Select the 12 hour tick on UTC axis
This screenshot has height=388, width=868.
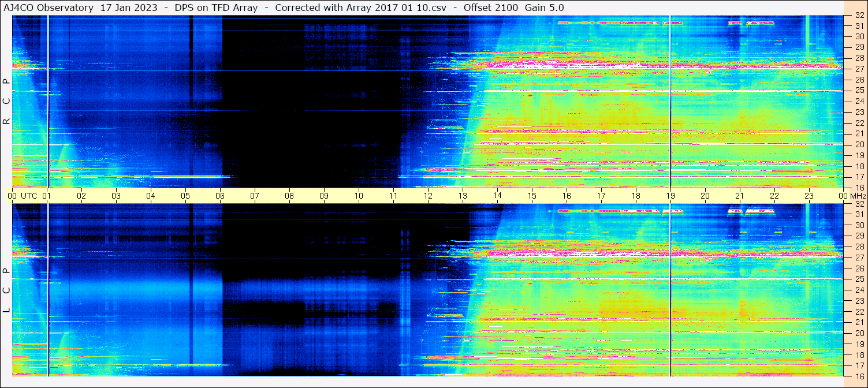(428, 196)
